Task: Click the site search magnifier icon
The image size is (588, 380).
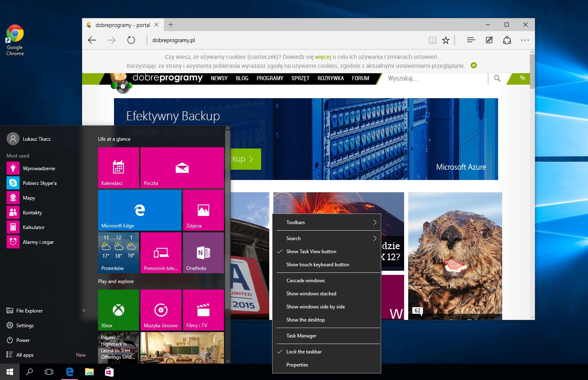Action: [x=497, y=78]
